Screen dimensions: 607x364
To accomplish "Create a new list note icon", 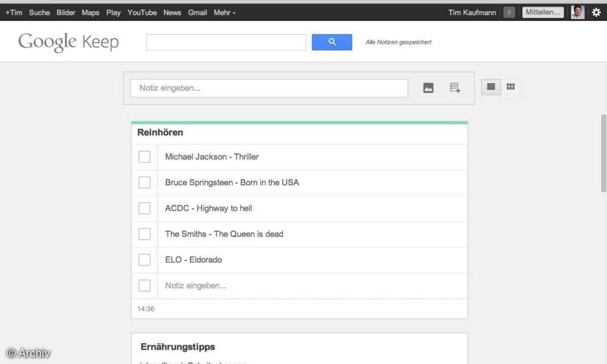I will pyautogui.click(x=455, y=88).
